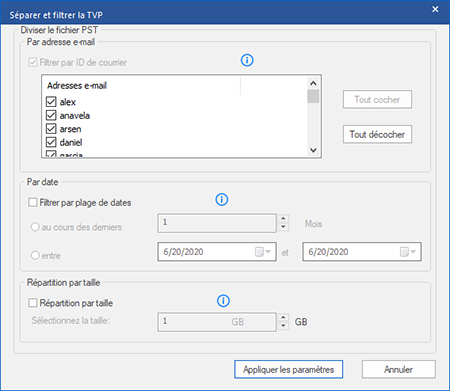Open info icon for size split

click(x=223, y=301)
